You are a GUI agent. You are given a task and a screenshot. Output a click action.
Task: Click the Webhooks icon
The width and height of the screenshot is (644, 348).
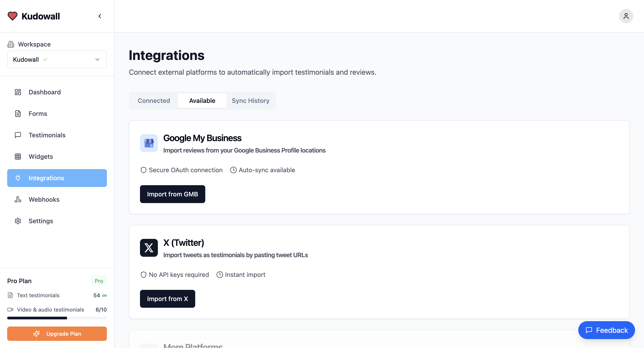click(18, 200)
